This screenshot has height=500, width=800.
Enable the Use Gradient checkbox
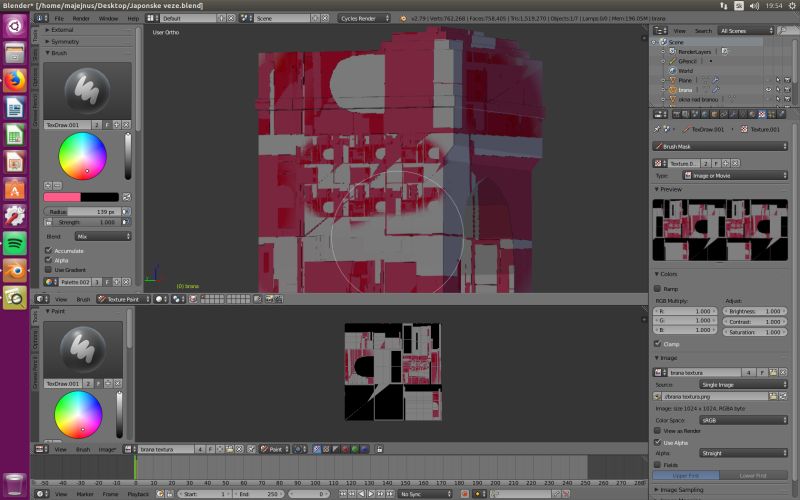click(48, 269)
